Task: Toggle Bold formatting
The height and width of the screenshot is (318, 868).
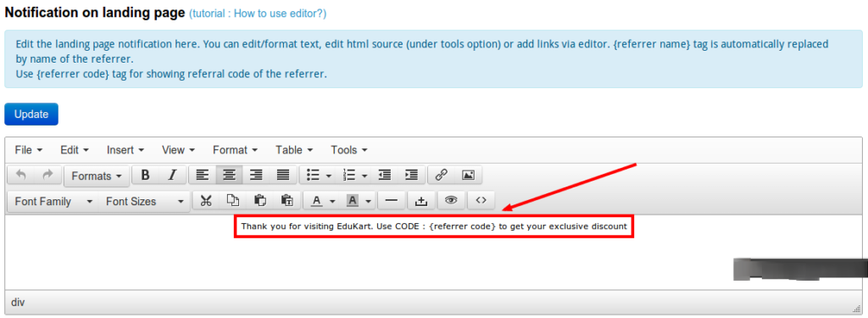Action: (x=145, y=175)
